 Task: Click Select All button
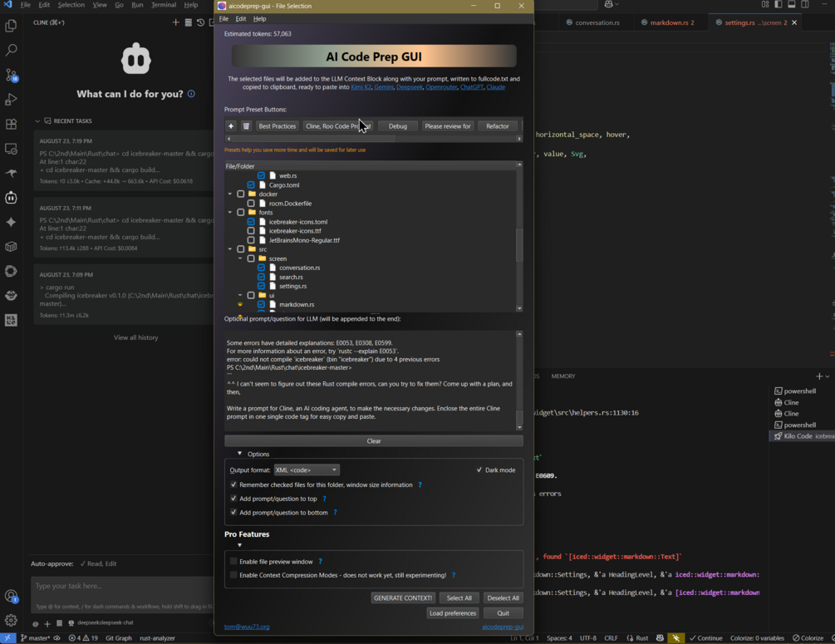pos(459,598)
